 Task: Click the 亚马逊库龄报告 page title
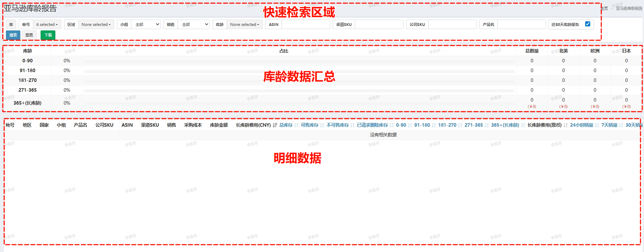(x=30, y=8)
